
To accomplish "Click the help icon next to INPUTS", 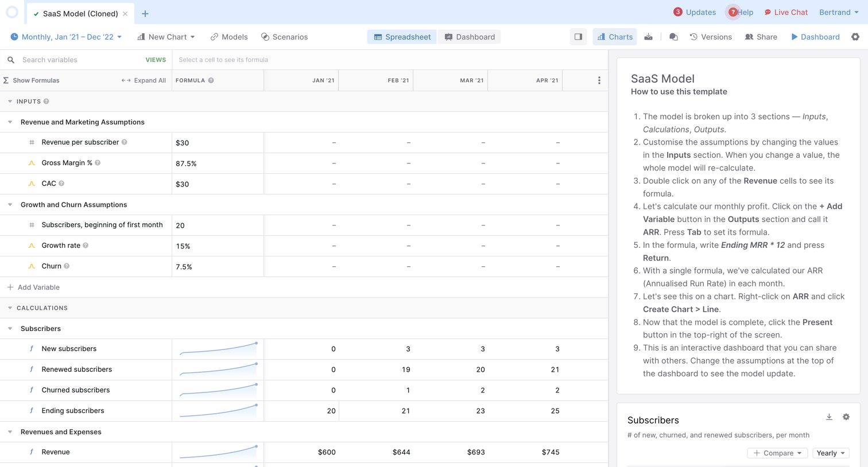I will [46, 102].
